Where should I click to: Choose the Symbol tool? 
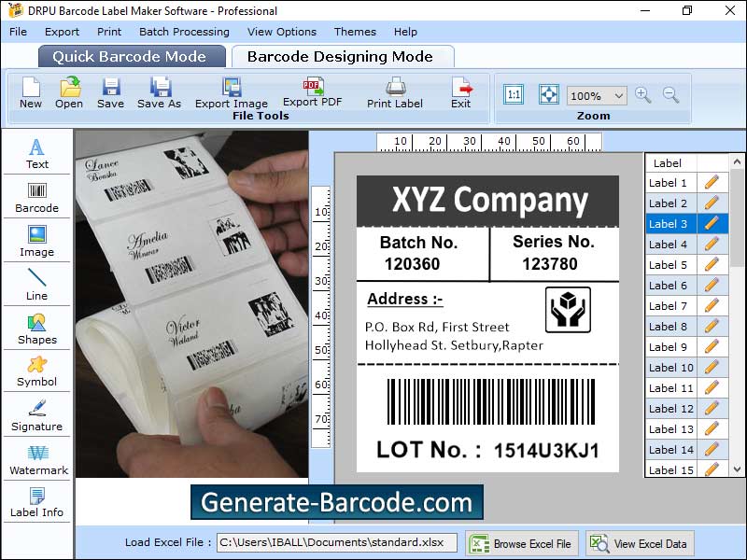tap(36, 371)
